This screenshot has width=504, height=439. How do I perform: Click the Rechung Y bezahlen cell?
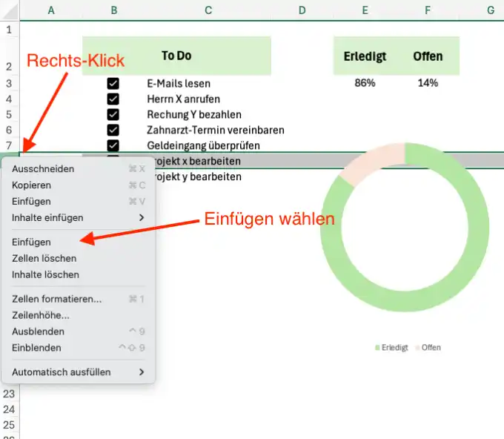pyautogui.click(x=208, y=114)
